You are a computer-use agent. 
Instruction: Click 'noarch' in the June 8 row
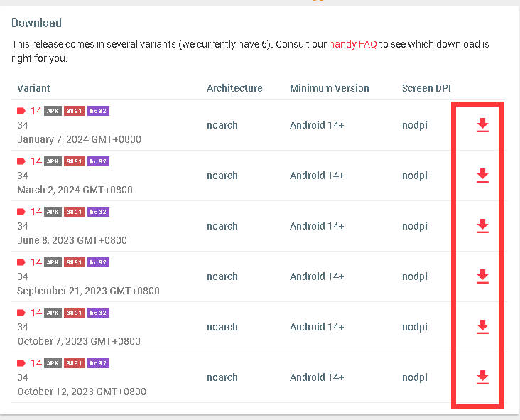click(x=222, y=226)
